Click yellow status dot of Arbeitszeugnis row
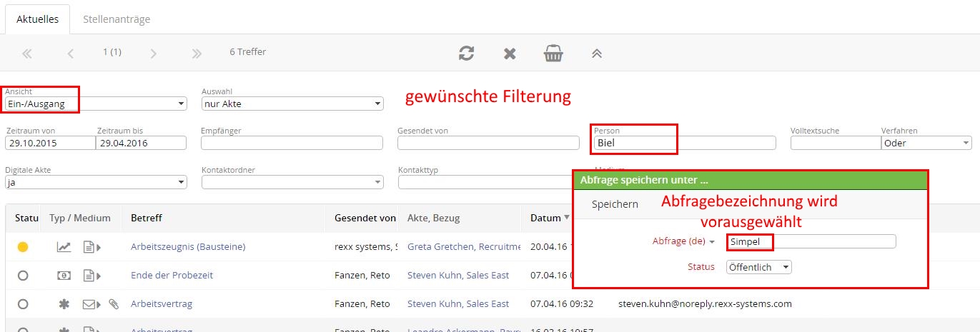 click(x=23, y=247)
